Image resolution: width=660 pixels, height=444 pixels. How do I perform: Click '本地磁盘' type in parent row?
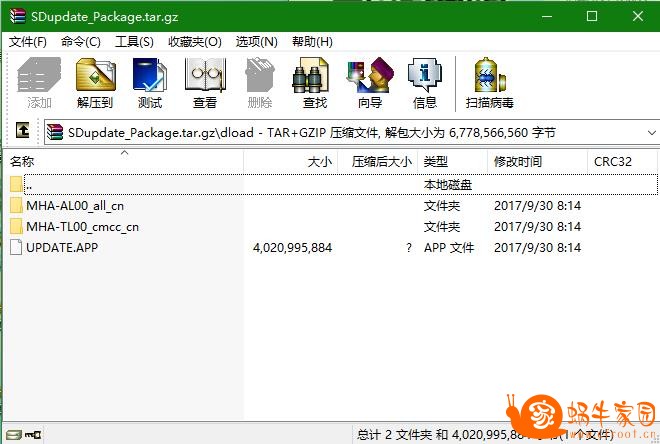tap(447, 185)
